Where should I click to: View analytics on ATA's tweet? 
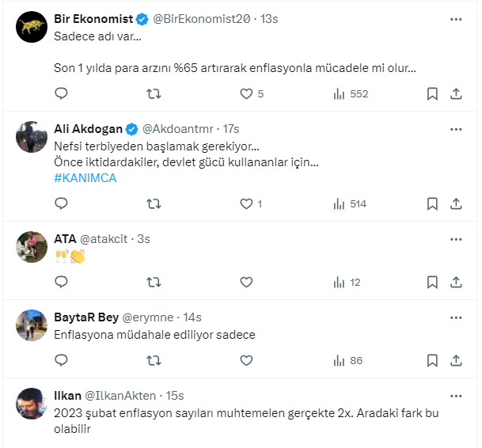click(x=347, y=282)
